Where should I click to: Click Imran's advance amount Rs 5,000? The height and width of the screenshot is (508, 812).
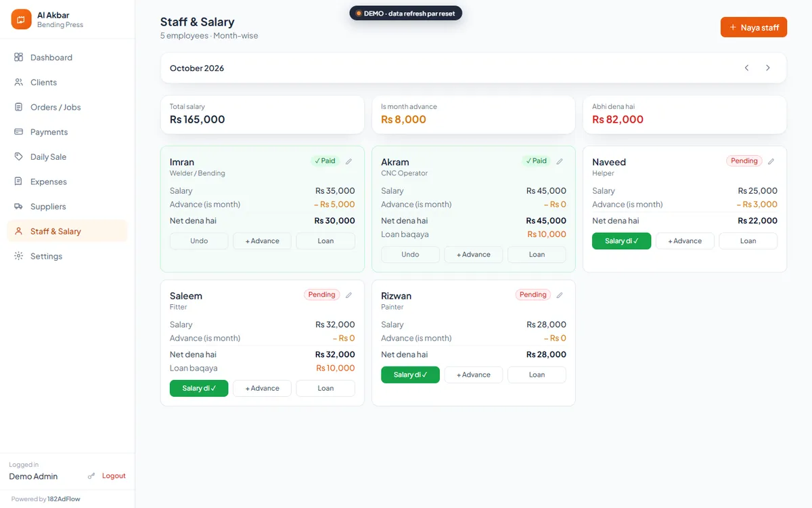pos(334,205)
